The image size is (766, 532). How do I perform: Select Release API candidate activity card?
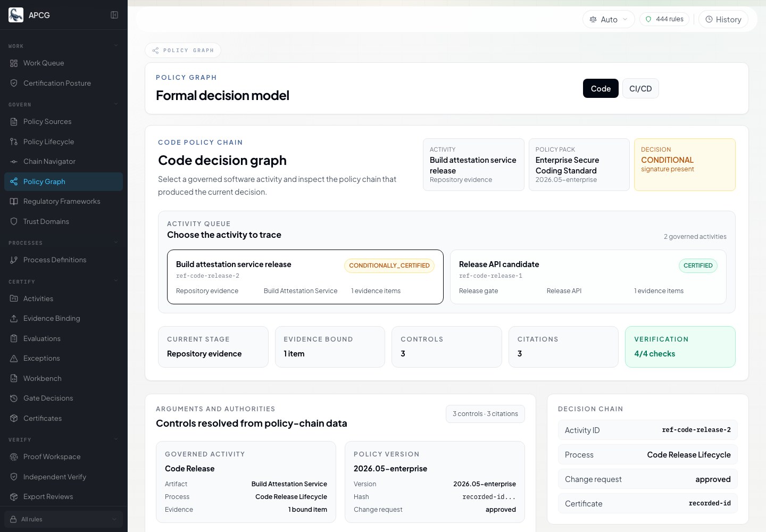[588, 277]
